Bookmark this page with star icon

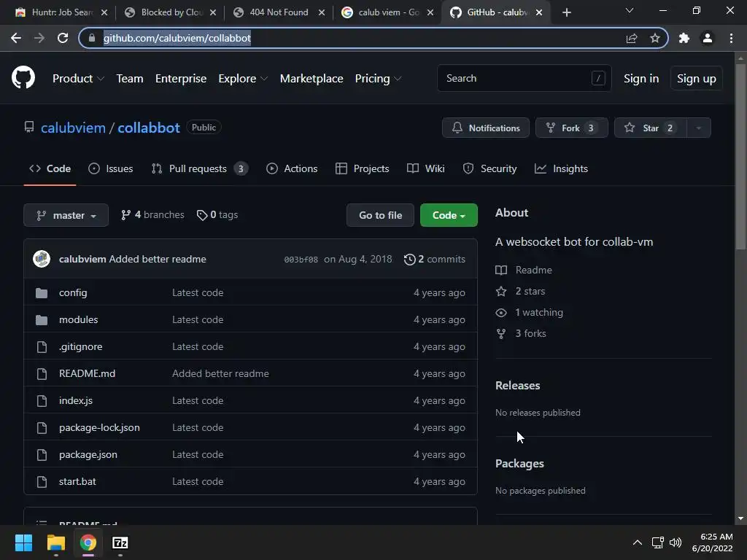[655, 38]
